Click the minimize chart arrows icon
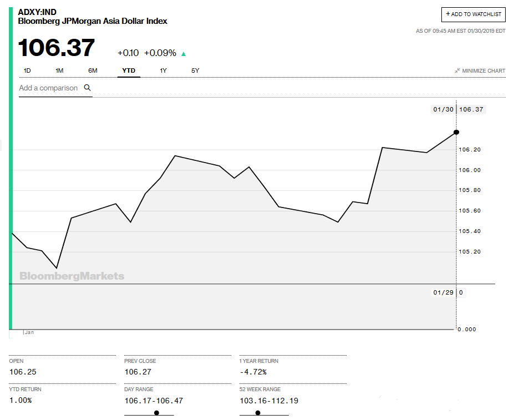514x420 pixels. click(x=457, y=70)
